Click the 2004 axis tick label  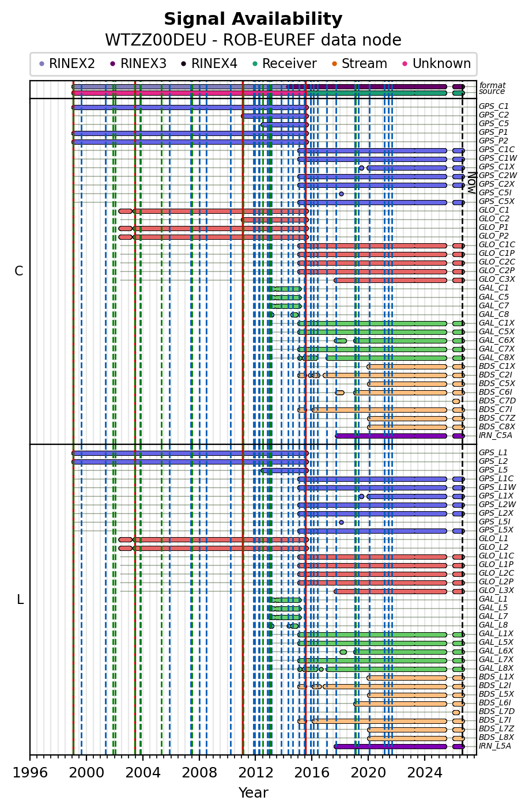click(143, 772)
